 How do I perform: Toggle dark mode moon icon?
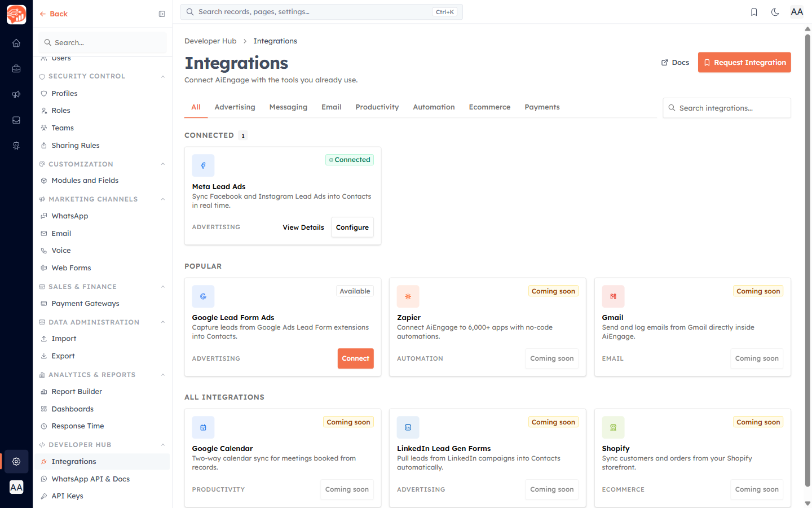tap(775, 12)
